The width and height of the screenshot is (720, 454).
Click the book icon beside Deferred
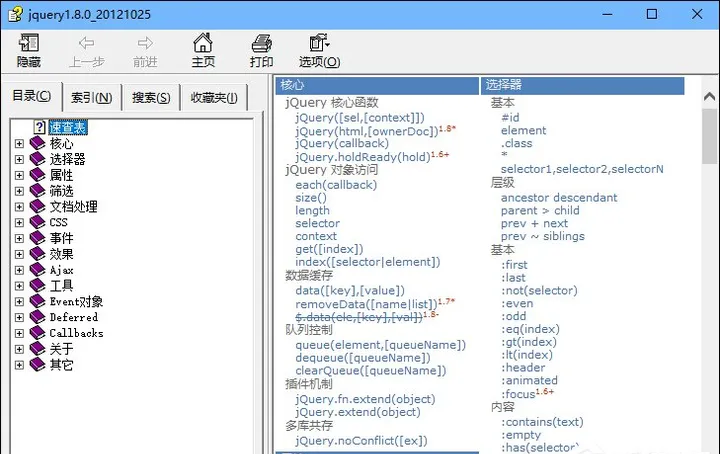tap(38, 317)
